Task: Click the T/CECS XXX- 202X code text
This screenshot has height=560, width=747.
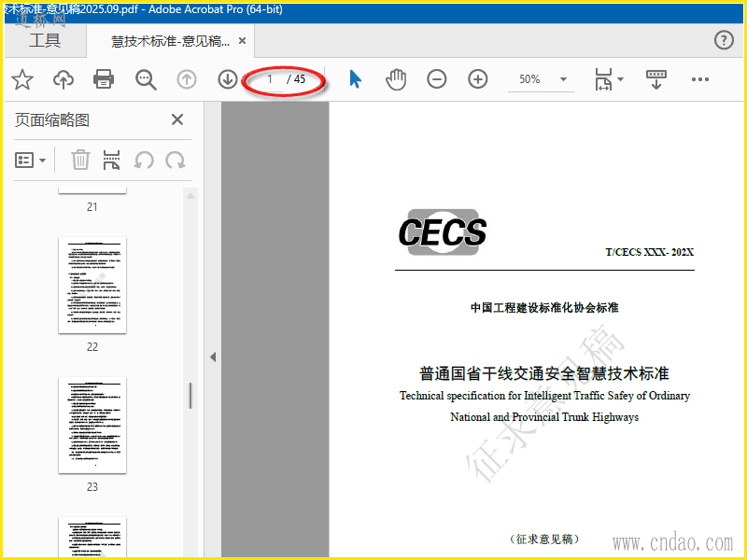Action: point(649,252)
